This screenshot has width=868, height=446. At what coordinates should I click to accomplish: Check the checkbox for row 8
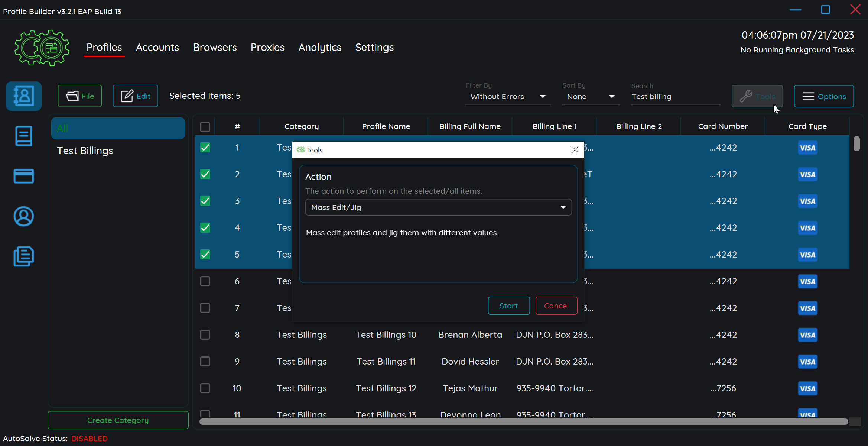[205, 334]
